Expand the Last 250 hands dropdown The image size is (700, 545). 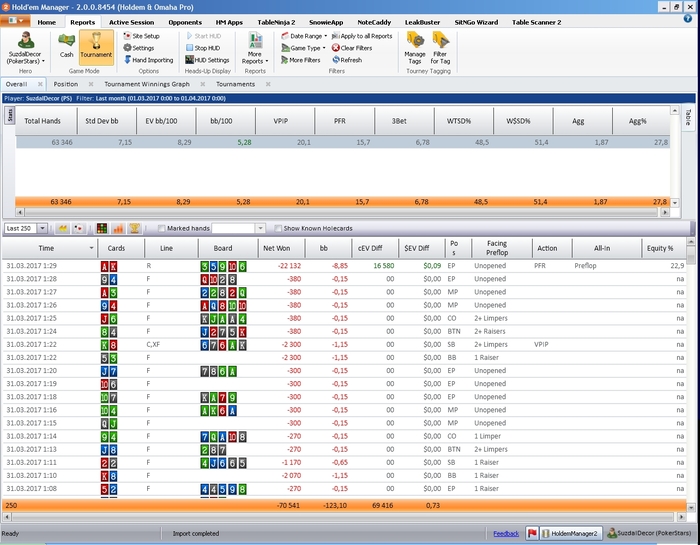(x=42, y=229)
